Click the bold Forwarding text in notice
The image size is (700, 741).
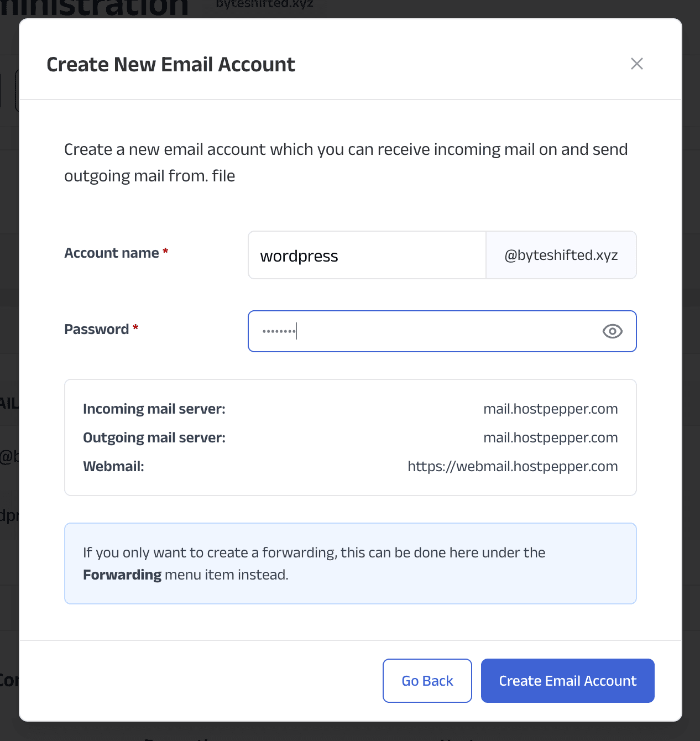click(122, 575)
